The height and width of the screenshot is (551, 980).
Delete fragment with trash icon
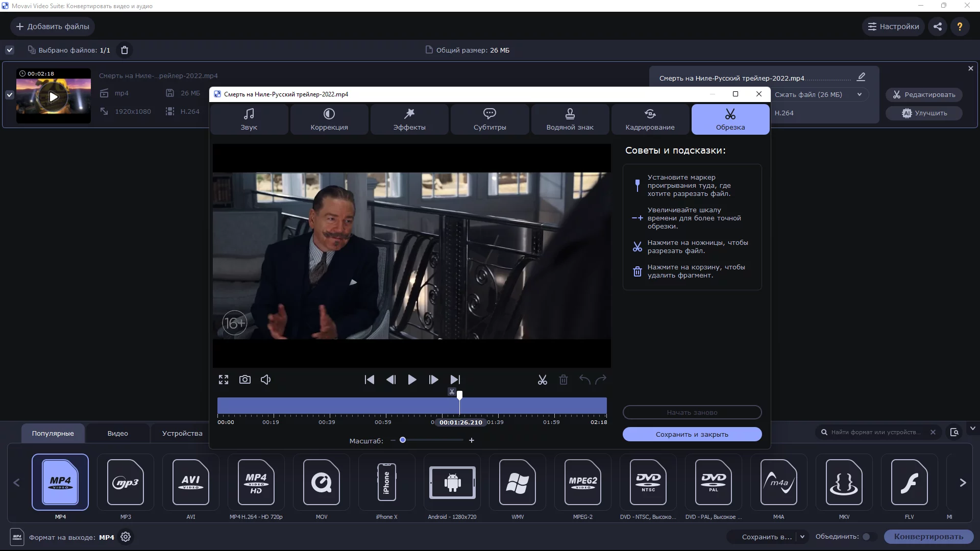(x=563, y=380)
